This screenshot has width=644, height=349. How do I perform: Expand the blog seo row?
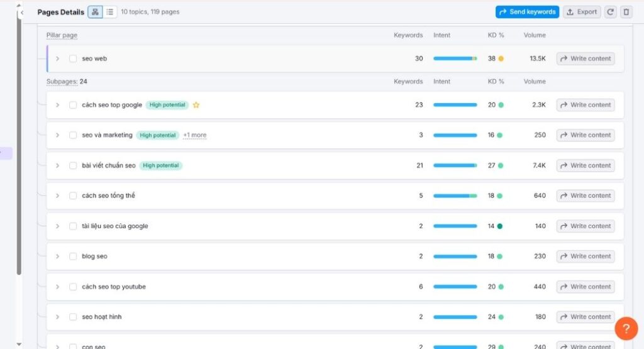57,256
